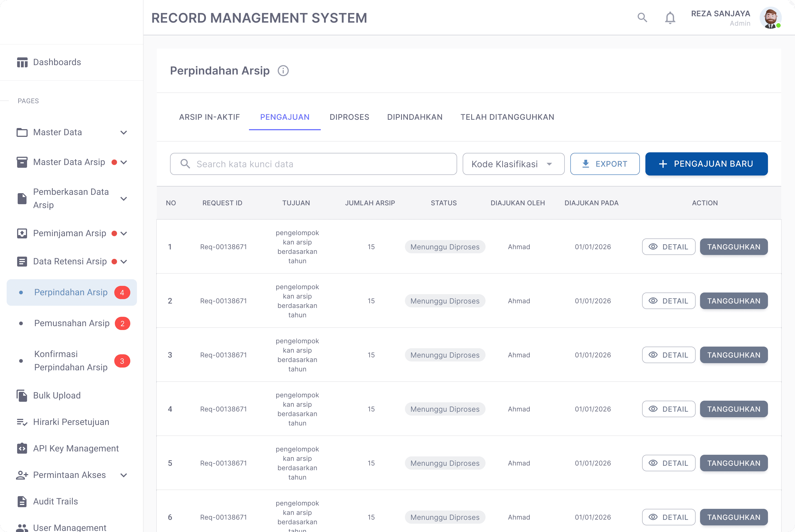Open Pemusnahan Arsip sidebar item

coord(71,323)
